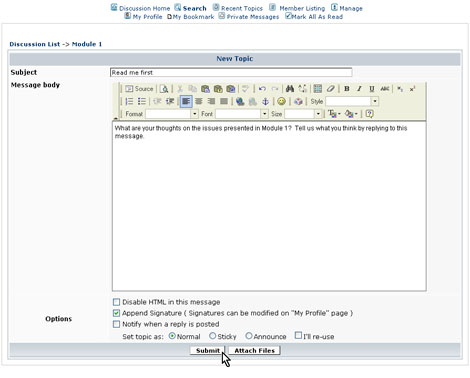Screen dimensions: 470x378
Task: Click the Subject input field
Action: (x=231, y=72)
